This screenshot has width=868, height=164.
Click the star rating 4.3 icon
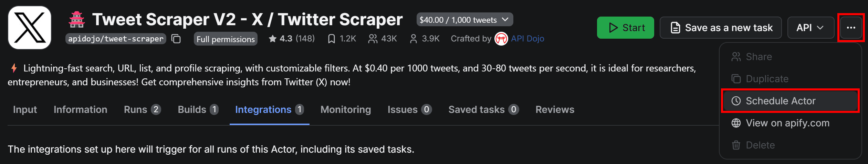click(x=272, y=39)
